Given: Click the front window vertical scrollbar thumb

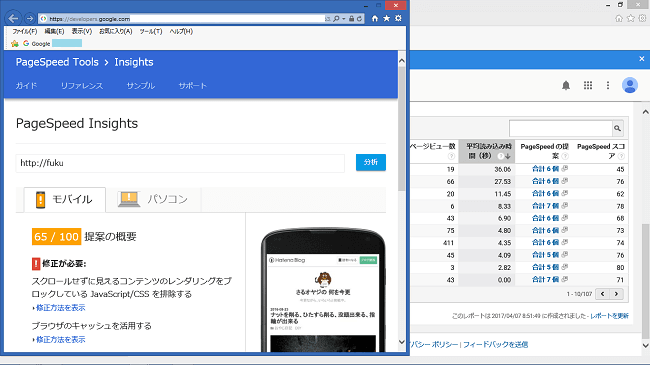Looking at the screenshot, I should tap(401, 129).
